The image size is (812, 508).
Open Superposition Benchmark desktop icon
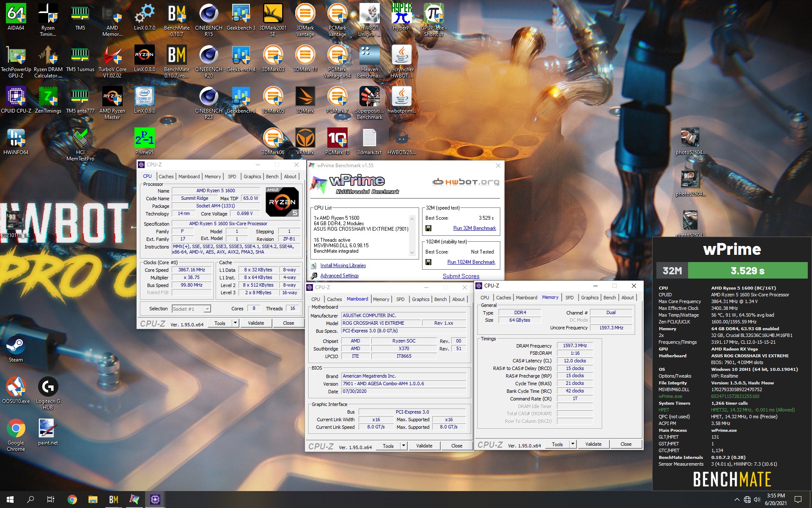(369, 103)
